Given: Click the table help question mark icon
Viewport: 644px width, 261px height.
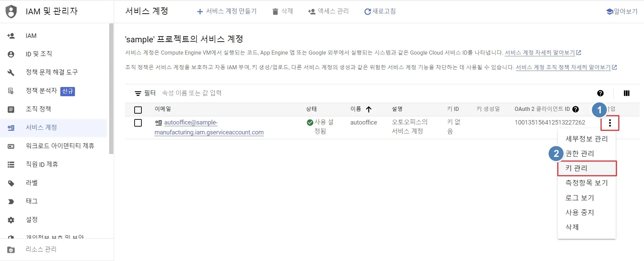Looking at the screenshot, I should (600, 93).
